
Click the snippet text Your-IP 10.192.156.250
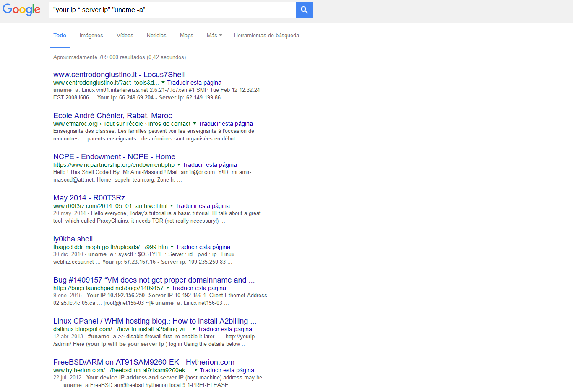pyautogui.click(x=116, y=296)
